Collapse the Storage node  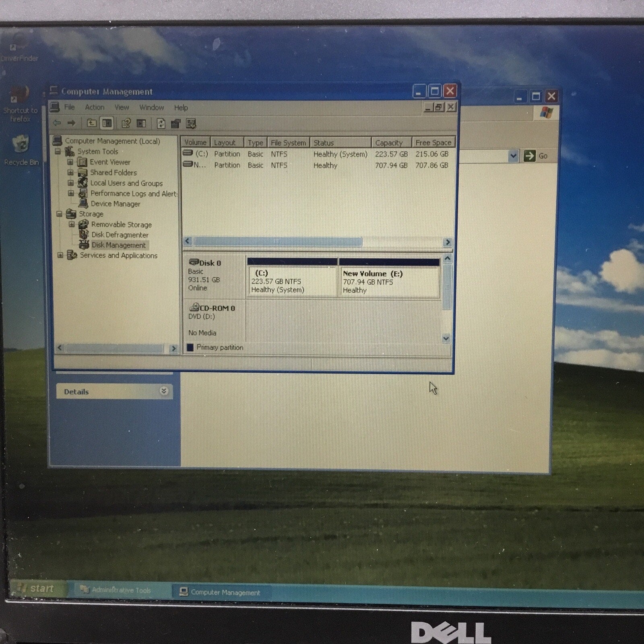point(59,214)
